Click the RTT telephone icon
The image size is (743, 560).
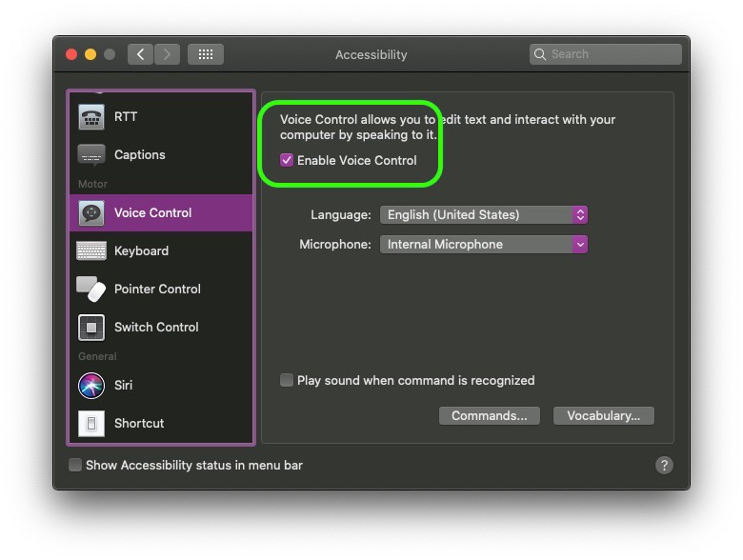coord(91,116)
